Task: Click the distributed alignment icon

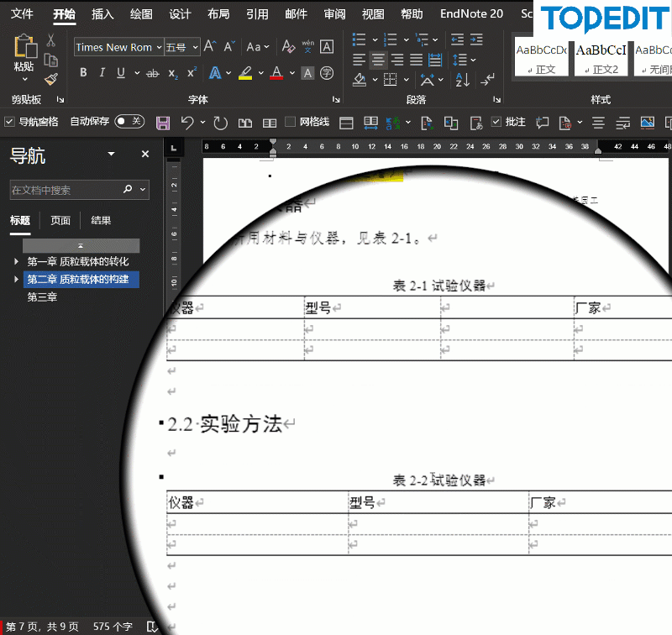Action: [435, 59]
